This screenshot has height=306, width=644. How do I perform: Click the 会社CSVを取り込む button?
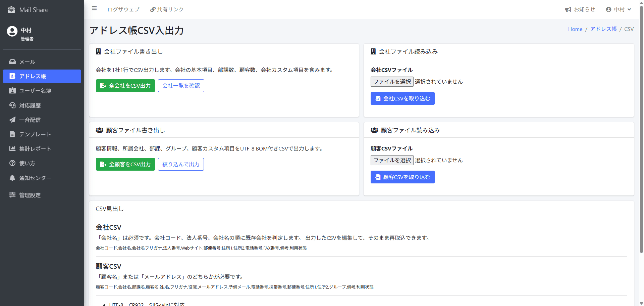pos(402,98)
